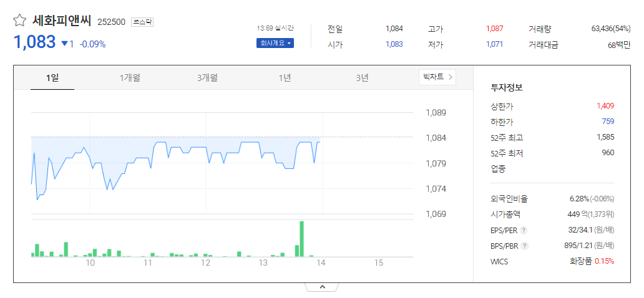Click the stock code 252500

pos(111,22)
